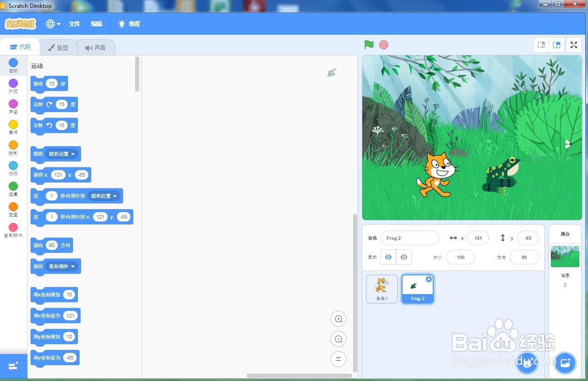Click the sprite x position field
This screenshot has width=588, height=381.
point(478,238)
